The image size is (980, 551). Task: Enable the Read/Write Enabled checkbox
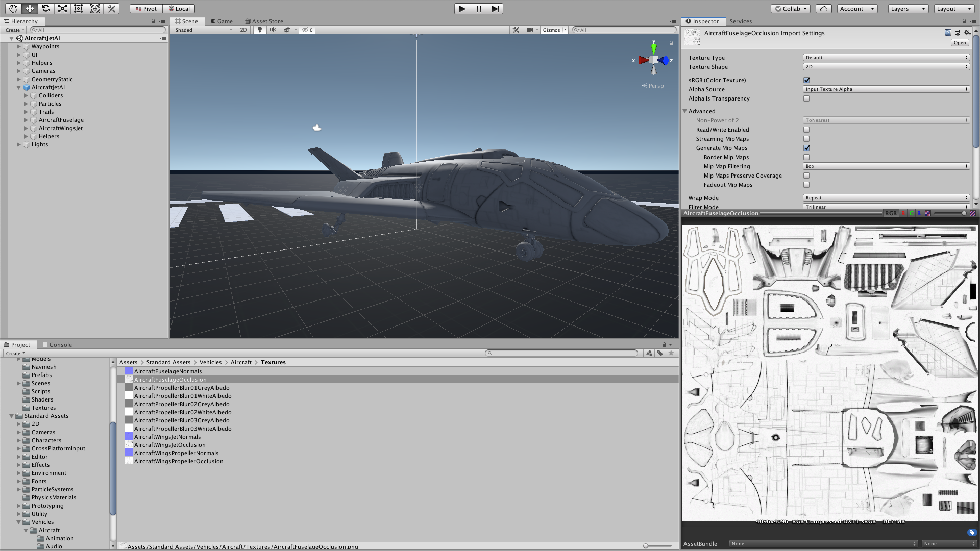coord(806,130)
